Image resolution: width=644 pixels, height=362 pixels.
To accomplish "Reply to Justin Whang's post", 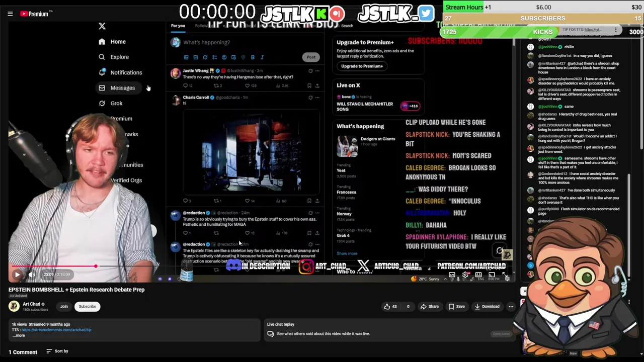I will click(x=187, y=86).
